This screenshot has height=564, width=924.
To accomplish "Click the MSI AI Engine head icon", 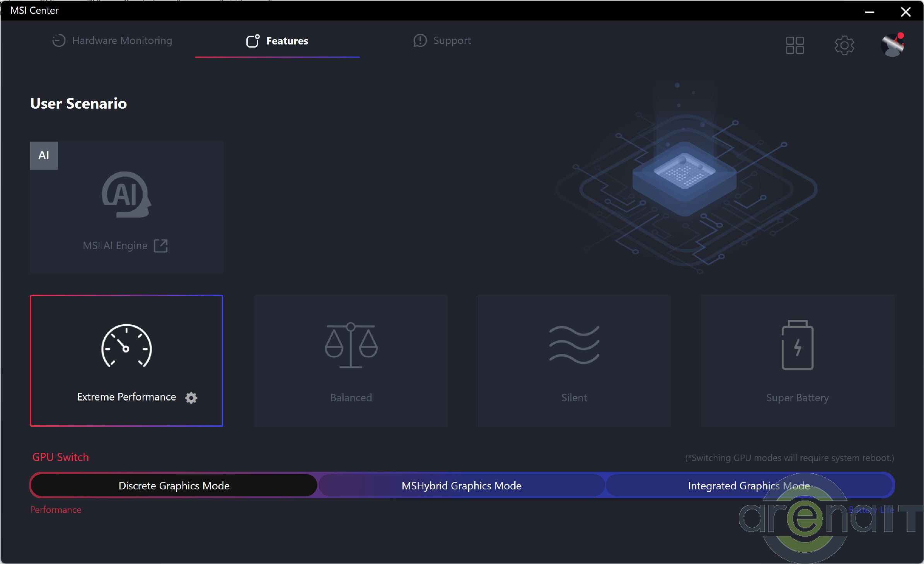I will click(x=126, y=194).
